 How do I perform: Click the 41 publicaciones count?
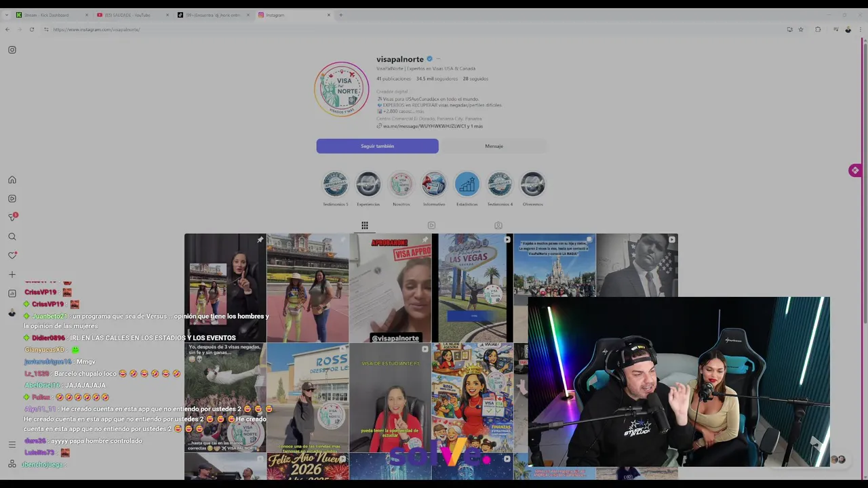point(394,79)
